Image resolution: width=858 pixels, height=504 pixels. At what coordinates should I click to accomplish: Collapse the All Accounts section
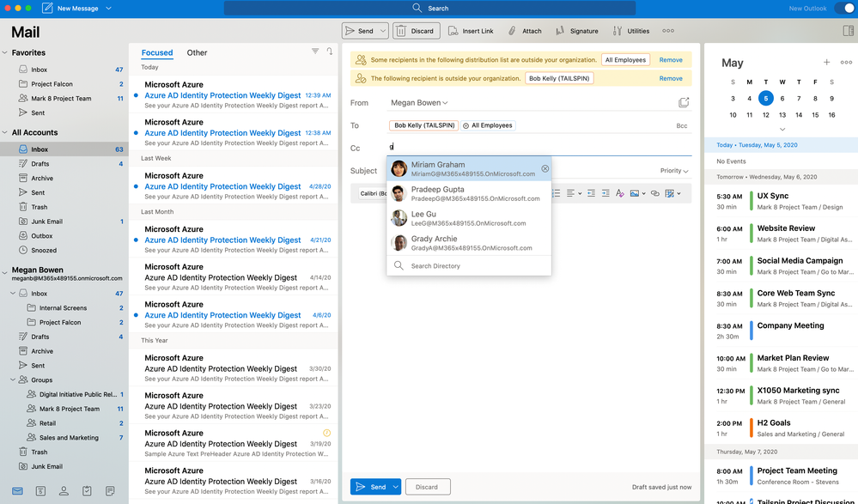click(x=5, y=132)
